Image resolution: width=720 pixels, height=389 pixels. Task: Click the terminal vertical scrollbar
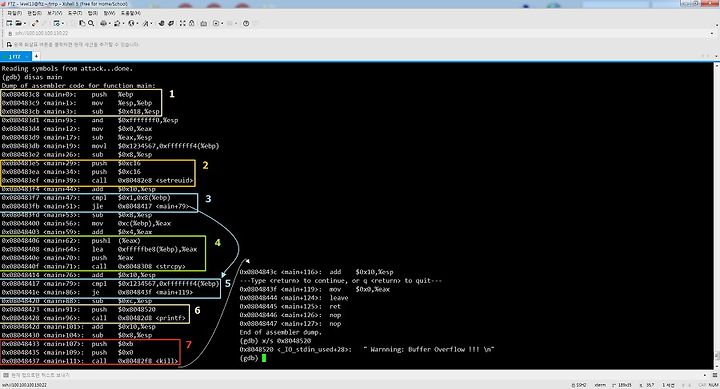[x=717, y=215]
